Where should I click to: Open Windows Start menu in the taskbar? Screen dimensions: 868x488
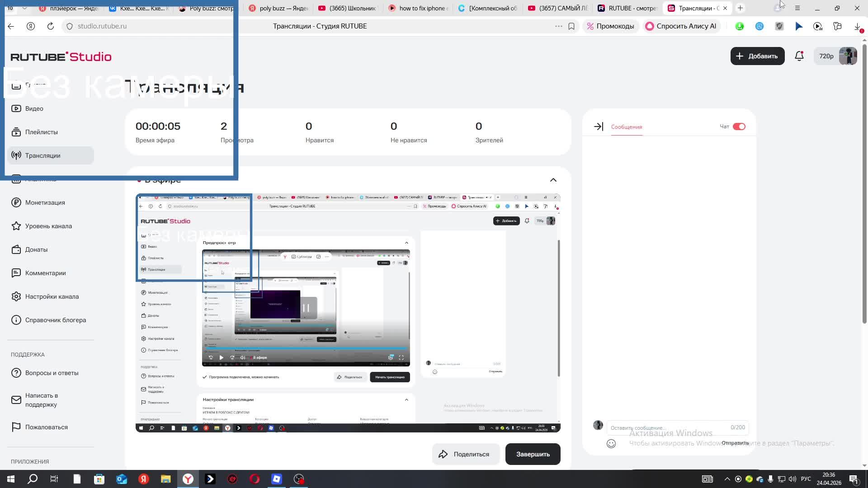[x=11, y=479]
